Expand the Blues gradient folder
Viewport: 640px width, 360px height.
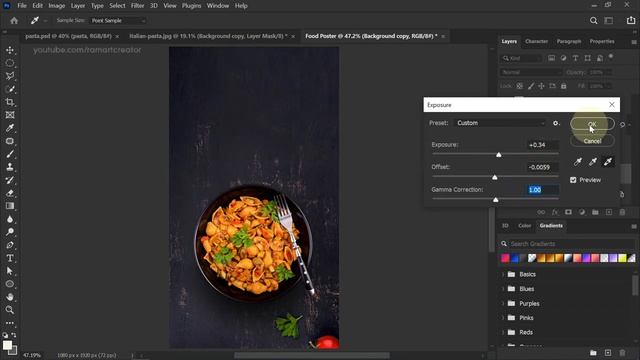(x=503, y=289)
